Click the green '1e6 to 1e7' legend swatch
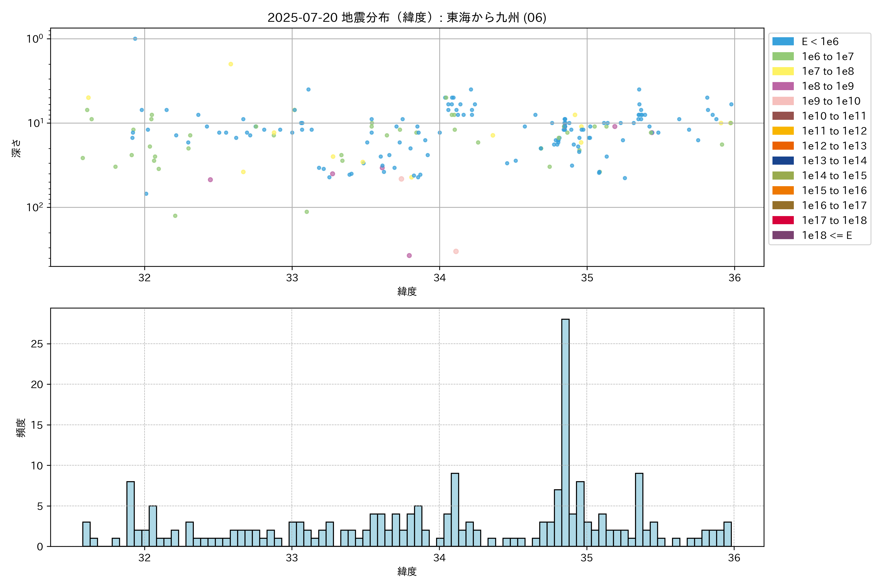Viewport: 882px width, 588px height. coord(783,57)
